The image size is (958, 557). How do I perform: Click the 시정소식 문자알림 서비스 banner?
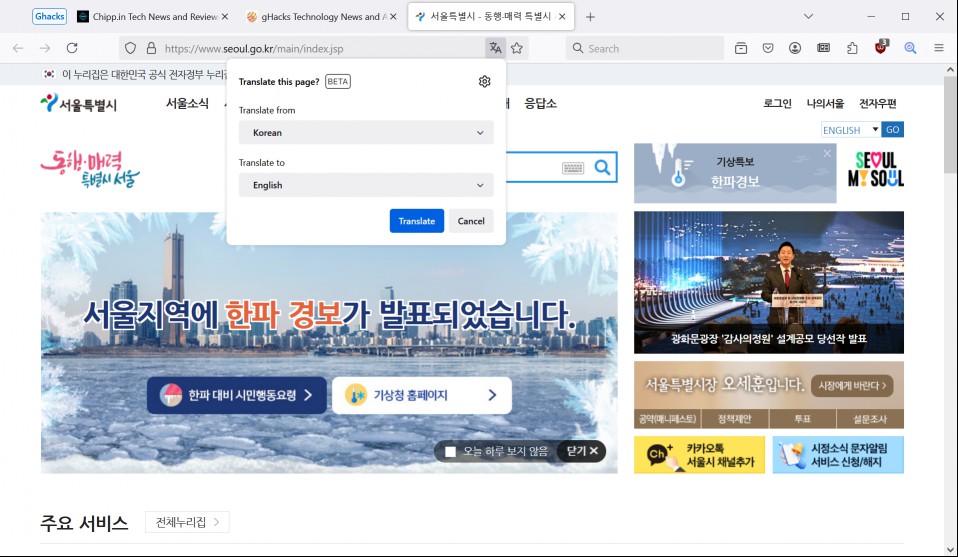pyautogui.click(x=838, y=455)
